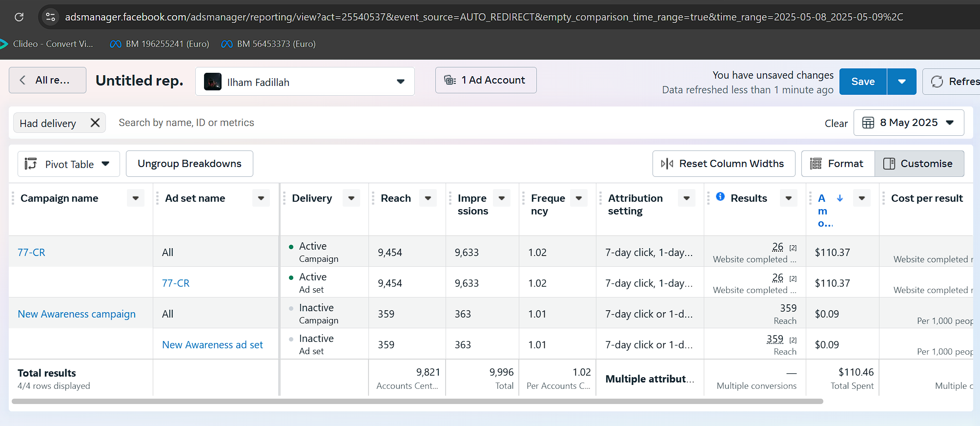Click calendar icon in date picker

[868, 123]
